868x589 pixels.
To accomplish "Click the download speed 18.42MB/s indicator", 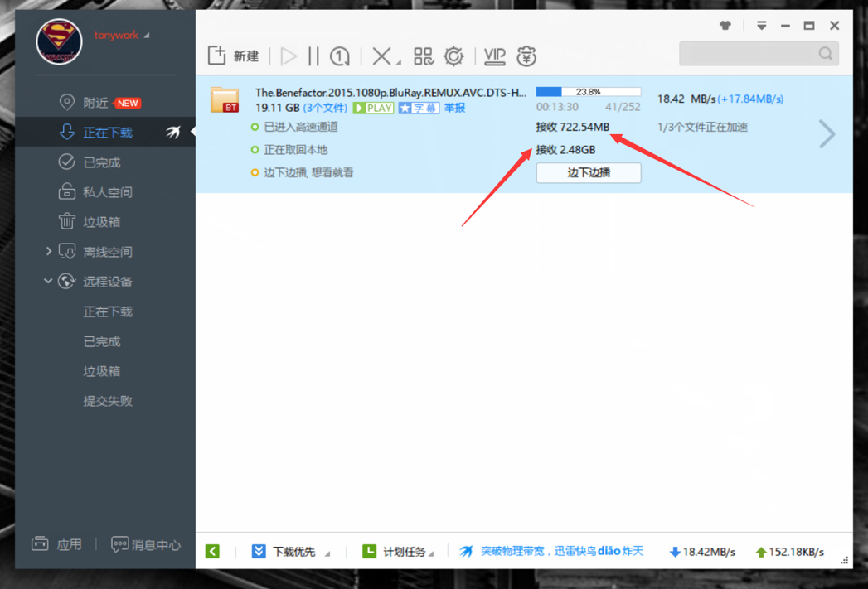I will [702, 552].
